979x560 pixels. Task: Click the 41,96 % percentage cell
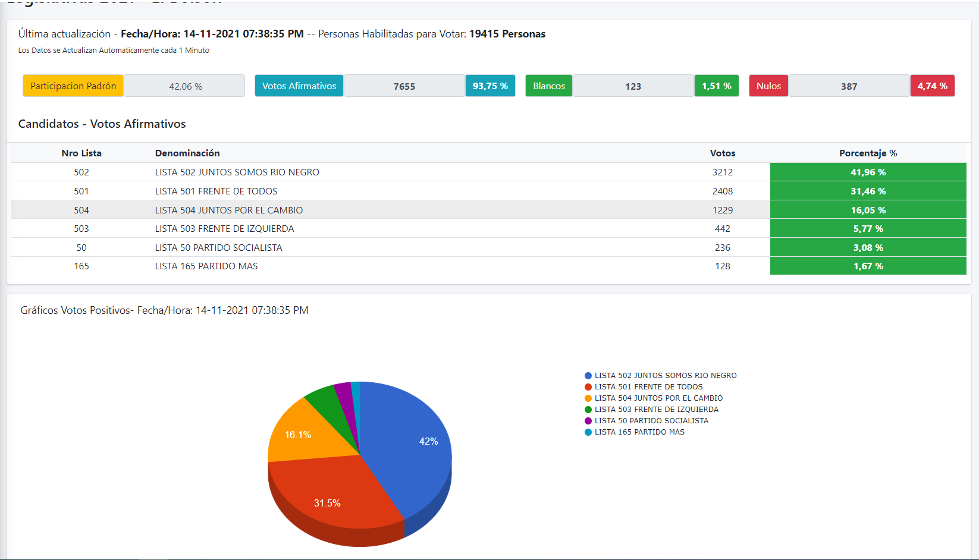868,172
